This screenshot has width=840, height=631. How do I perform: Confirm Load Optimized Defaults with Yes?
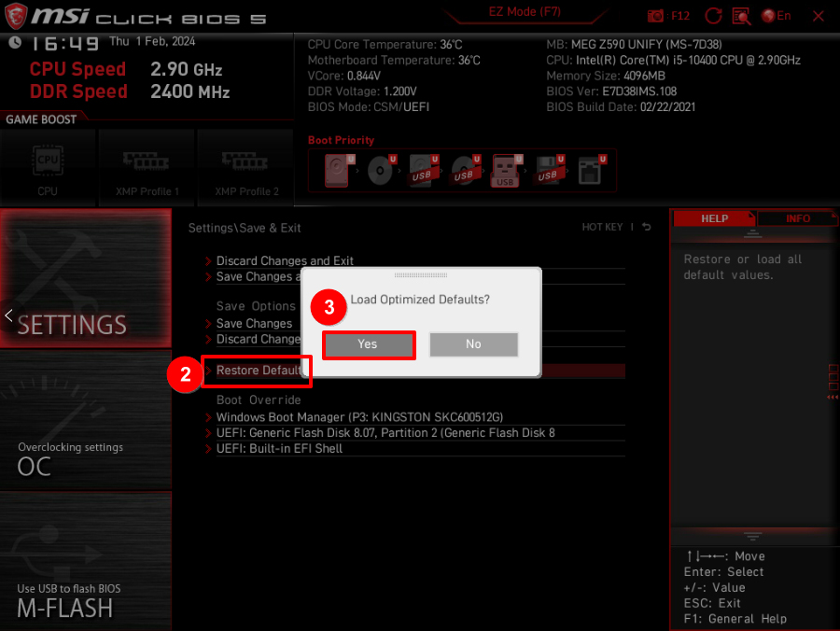(x=368, y=344)
